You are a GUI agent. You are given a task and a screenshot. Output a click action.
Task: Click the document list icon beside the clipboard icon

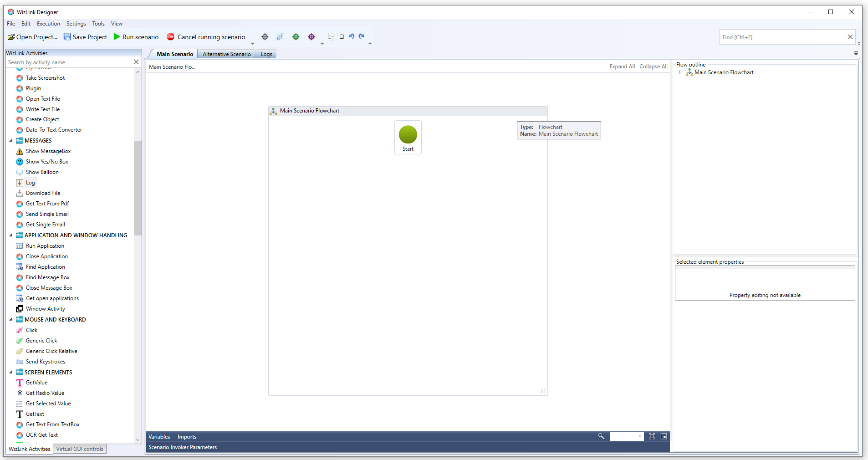[x=332, y=36]
